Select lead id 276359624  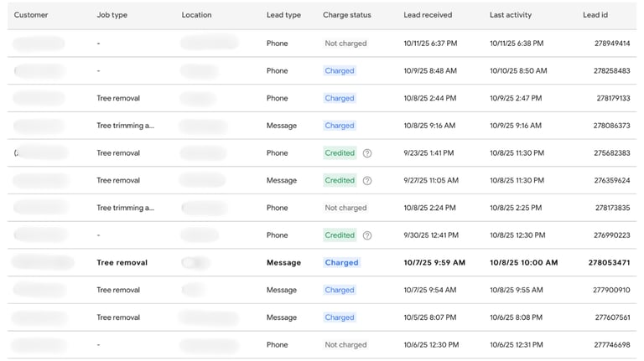point(612,181)
